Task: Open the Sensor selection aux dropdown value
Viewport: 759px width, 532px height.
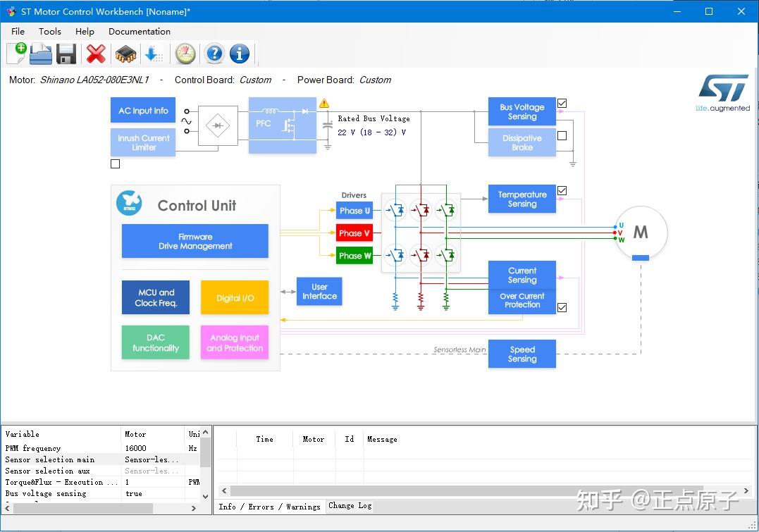Action: pyautogui.click(x=152, y=471)
